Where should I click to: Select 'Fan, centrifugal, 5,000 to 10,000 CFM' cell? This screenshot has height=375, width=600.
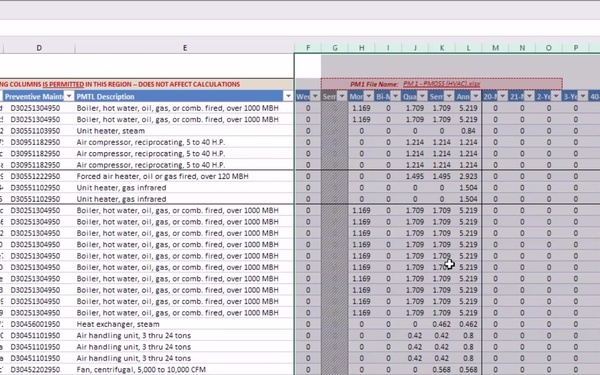click(x=184, y=370)
